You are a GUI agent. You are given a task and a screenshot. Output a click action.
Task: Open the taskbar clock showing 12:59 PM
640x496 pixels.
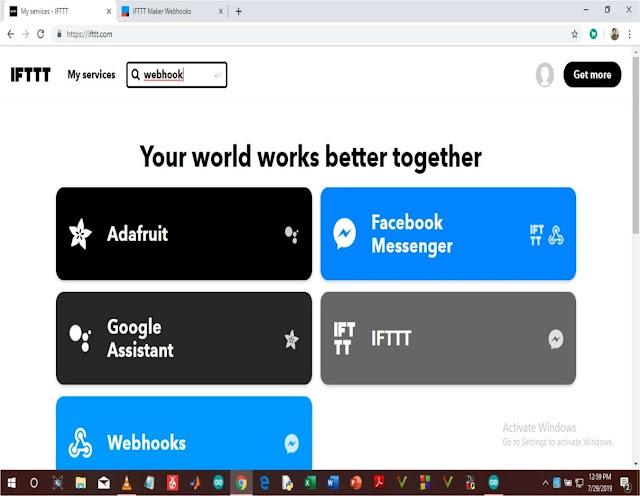pos(600,483)
